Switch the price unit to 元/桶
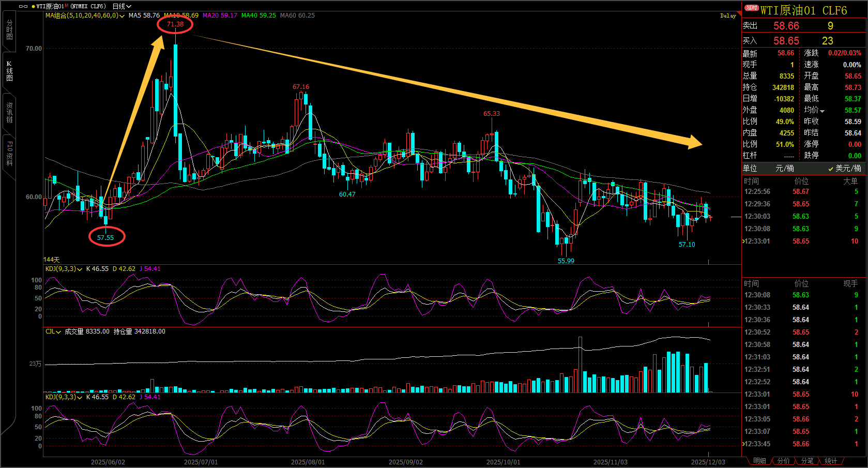The image size is (868, 468). pos(784,169)
